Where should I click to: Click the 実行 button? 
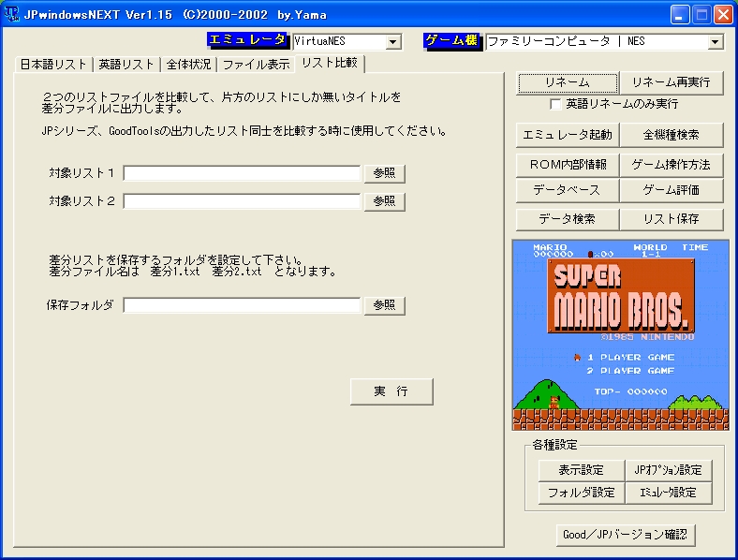pos(391,391)
